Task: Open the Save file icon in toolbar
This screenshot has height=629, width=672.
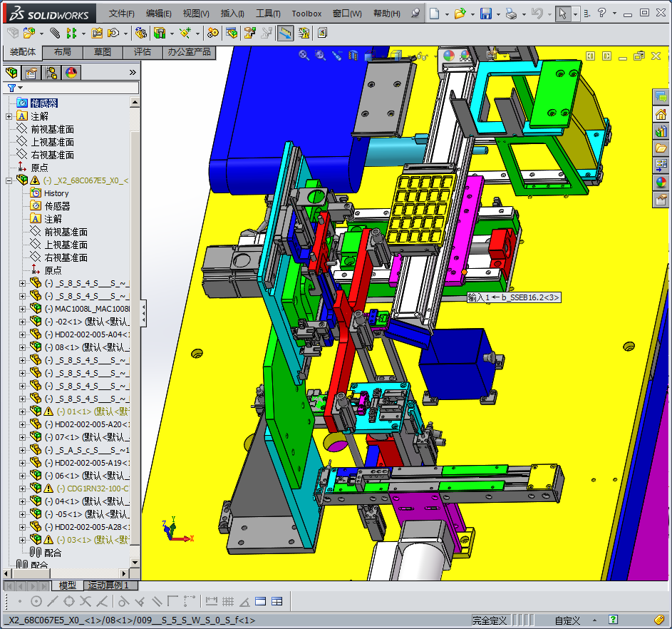Action: pos(485,14)
